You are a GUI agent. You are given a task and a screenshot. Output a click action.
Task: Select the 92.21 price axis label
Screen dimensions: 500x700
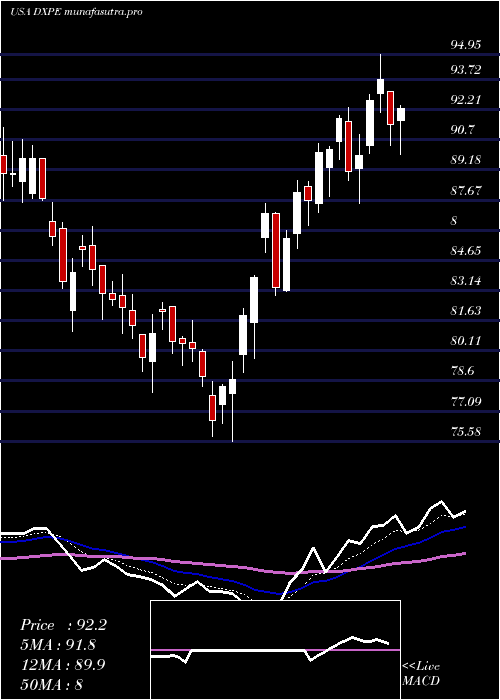click(x=466, y=100)
